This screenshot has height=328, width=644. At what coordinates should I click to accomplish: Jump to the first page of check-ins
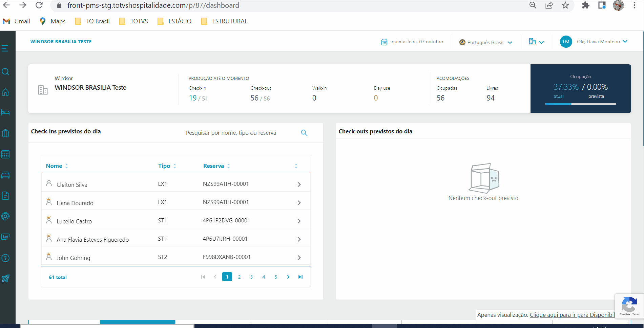(x=203, y=277)
